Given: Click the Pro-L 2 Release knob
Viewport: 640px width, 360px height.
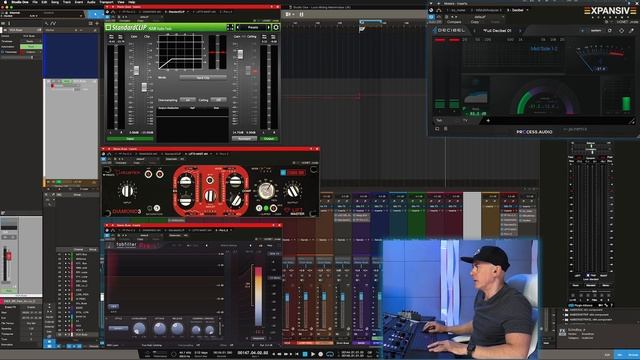Looking at the screenshot, I should pyautogui.click(x=177, y=328).
